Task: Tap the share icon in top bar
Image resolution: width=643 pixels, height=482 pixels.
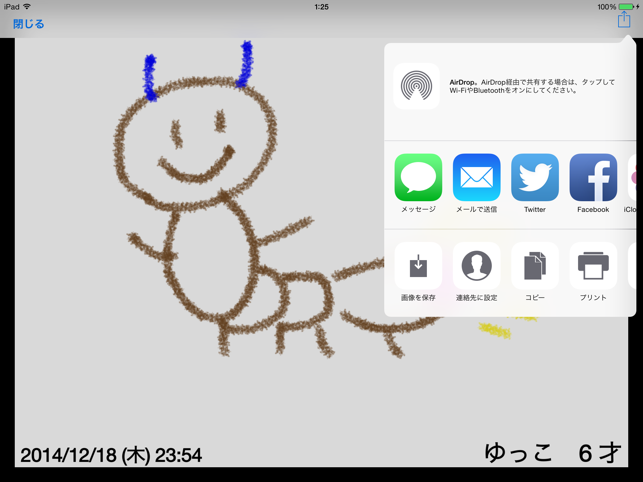Action: (624, 19)
